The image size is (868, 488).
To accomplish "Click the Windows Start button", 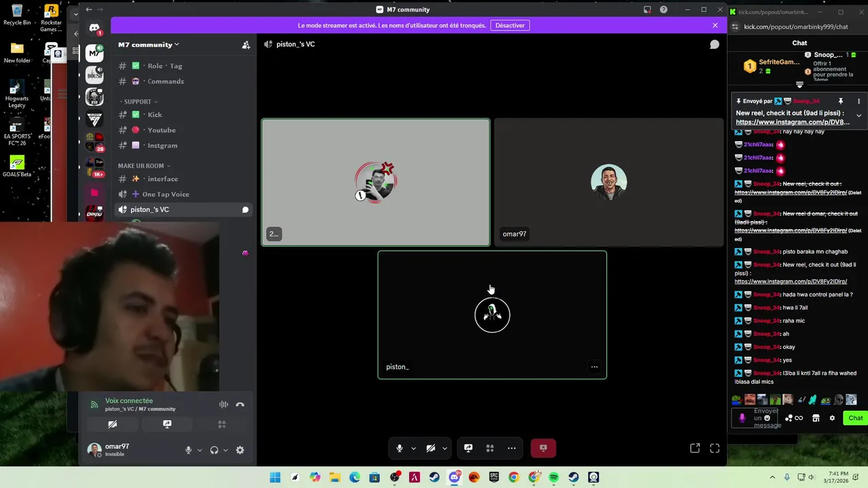I will (275, 477).
